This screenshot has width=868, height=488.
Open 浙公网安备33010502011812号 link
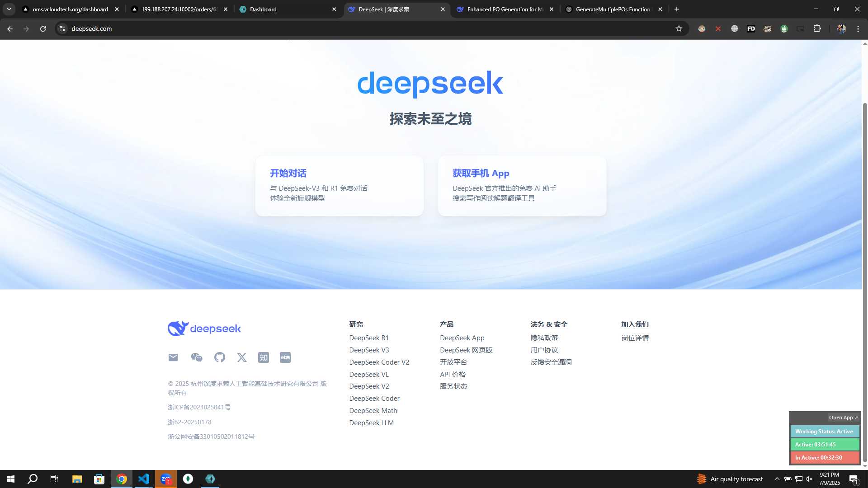point(211,436)
